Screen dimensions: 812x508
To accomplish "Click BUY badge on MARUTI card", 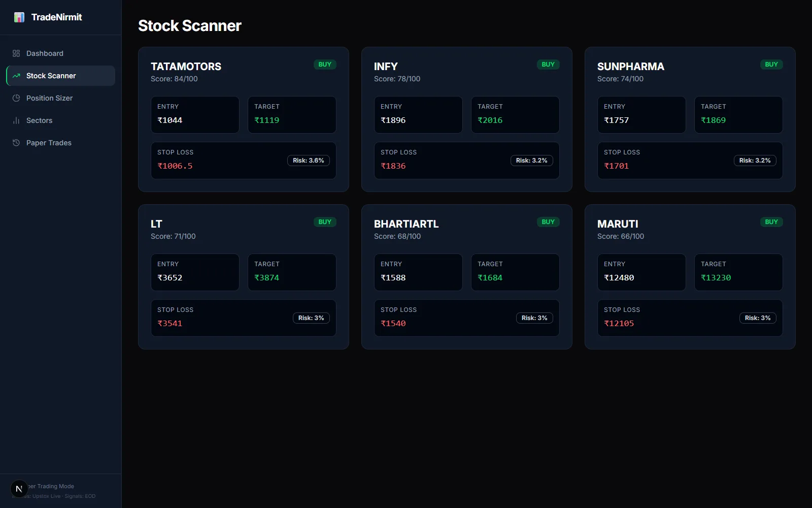I will click(x=771, y=222).
